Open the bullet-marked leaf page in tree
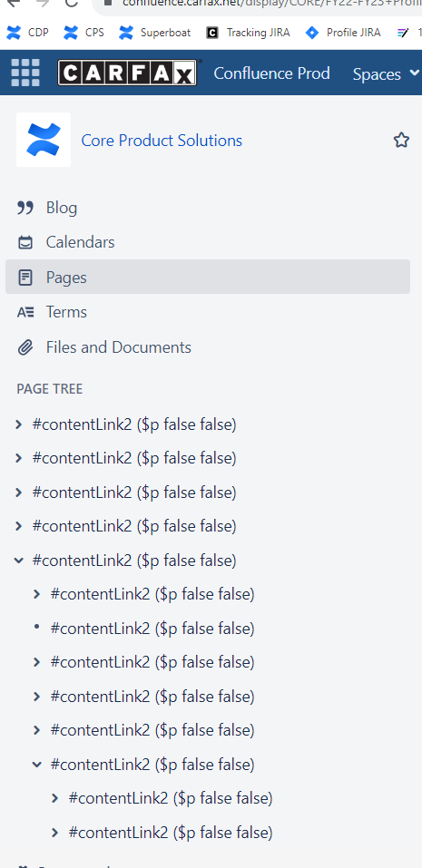This screenshot has height=868, width=422. tap(152, 629)
